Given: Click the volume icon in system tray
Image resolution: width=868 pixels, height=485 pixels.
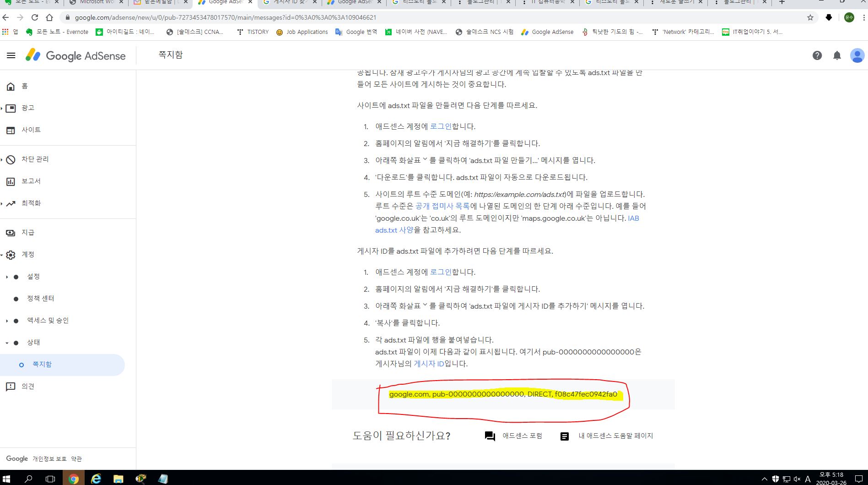Looking at the screenshot, I should click(797, 479).
